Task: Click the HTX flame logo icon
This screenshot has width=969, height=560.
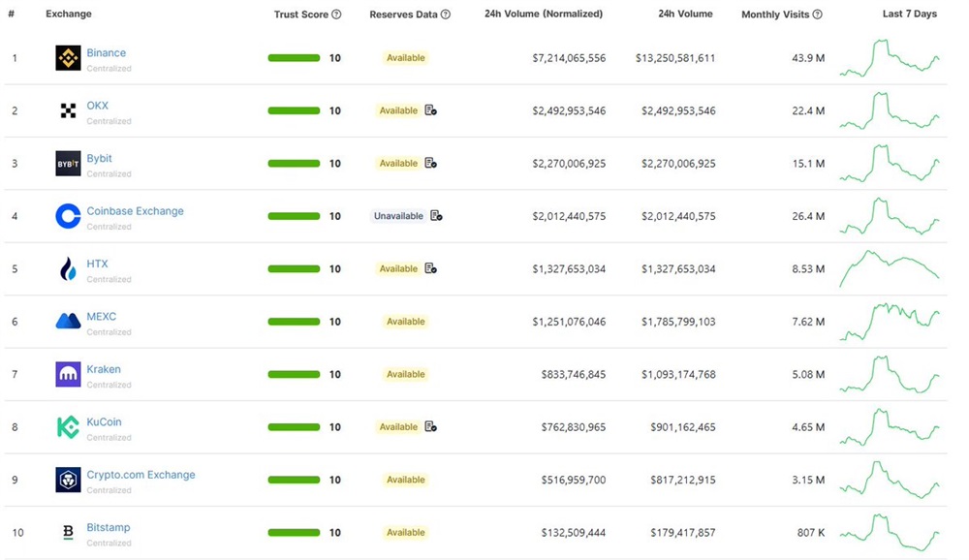Action: [68, 269]
